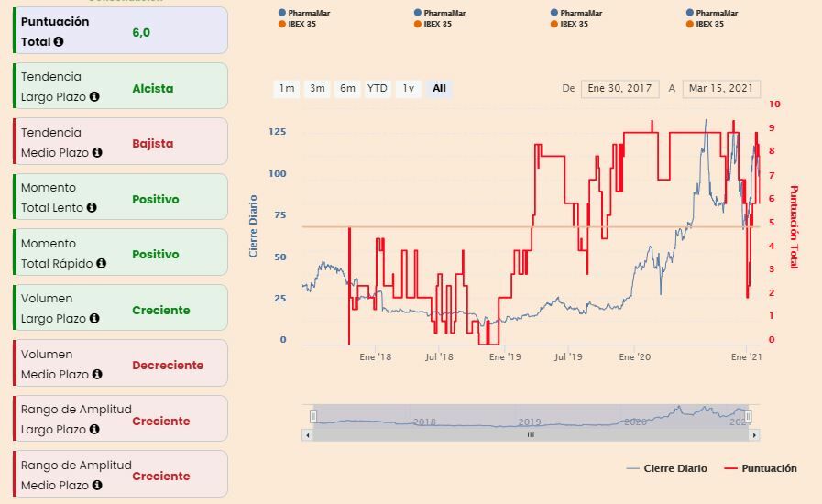Click the Puntuación Total axis title
The height and width of the screenshot is (504, 822).
pyautogui.click(x=795, y=227)
